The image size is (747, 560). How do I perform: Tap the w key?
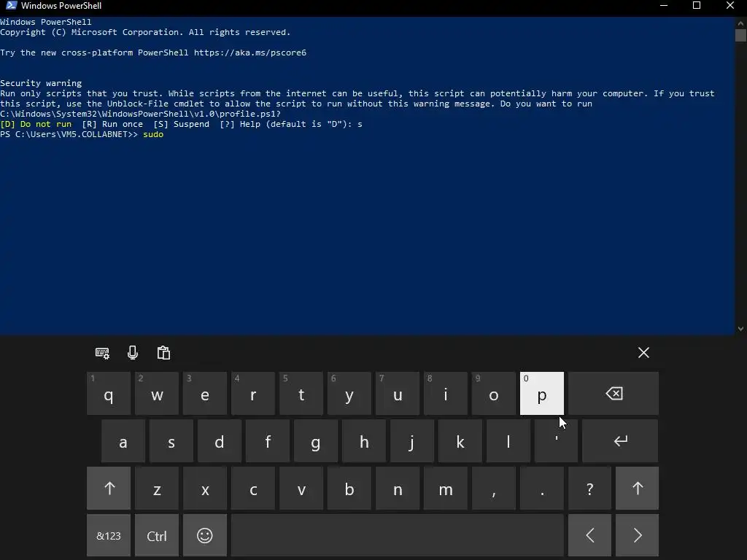click(157, 393)
